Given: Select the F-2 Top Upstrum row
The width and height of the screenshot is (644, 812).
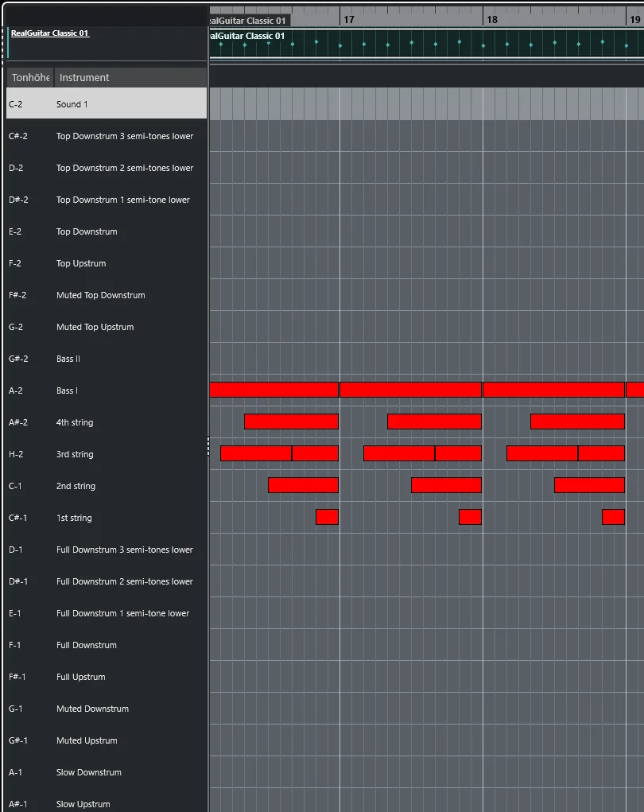Looking at the screenshot, I should click(x=107, y=263).
